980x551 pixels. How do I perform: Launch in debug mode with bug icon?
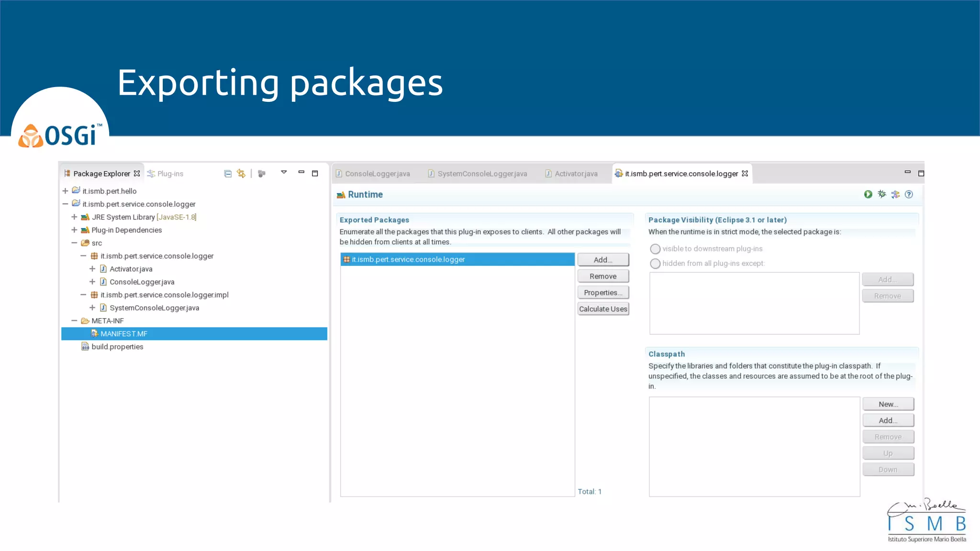coord(881,194)
